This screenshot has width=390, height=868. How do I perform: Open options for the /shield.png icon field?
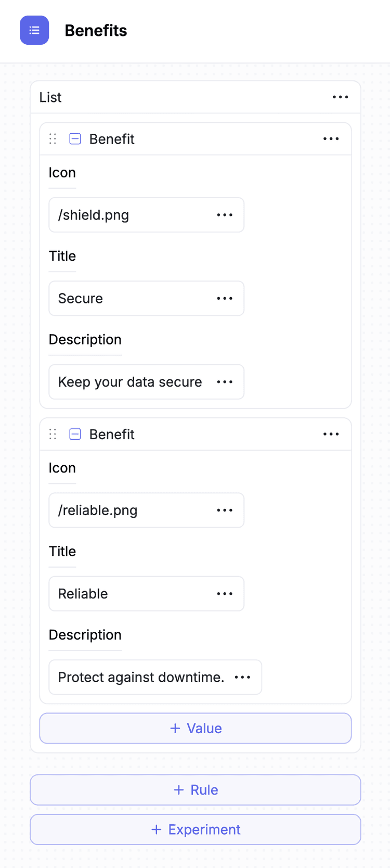click(x=225, y=215)
